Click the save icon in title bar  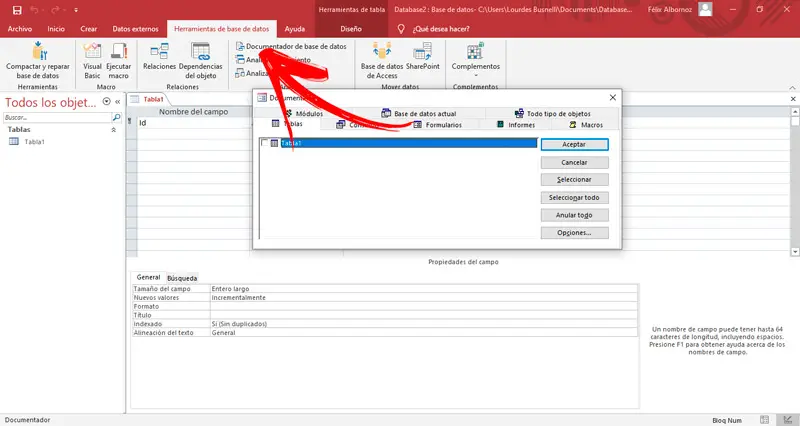(17, 10)
